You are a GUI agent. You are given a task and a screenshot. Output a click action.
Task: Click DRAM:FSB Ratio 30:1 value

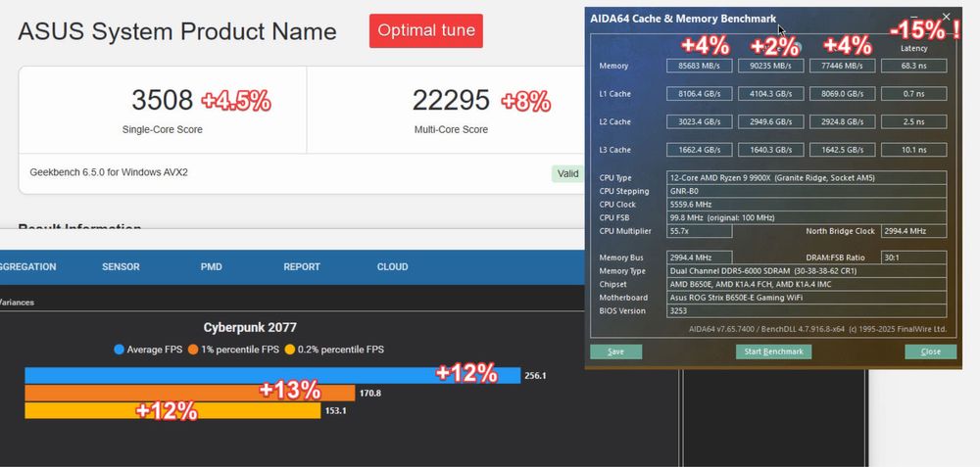click(913, 257)
